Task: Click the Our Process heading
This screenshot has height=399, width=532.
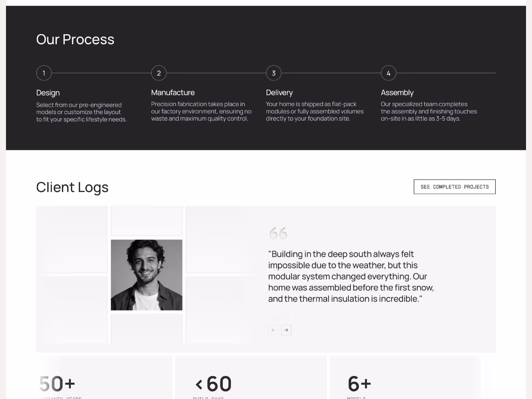Action: (75, 40)
